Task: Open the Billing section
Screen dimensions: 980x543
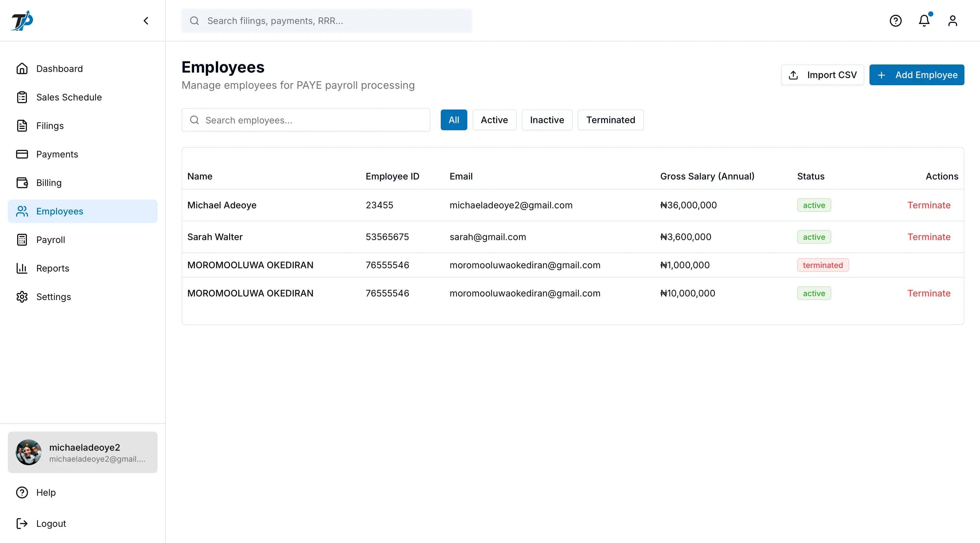Action: [83, 182]
